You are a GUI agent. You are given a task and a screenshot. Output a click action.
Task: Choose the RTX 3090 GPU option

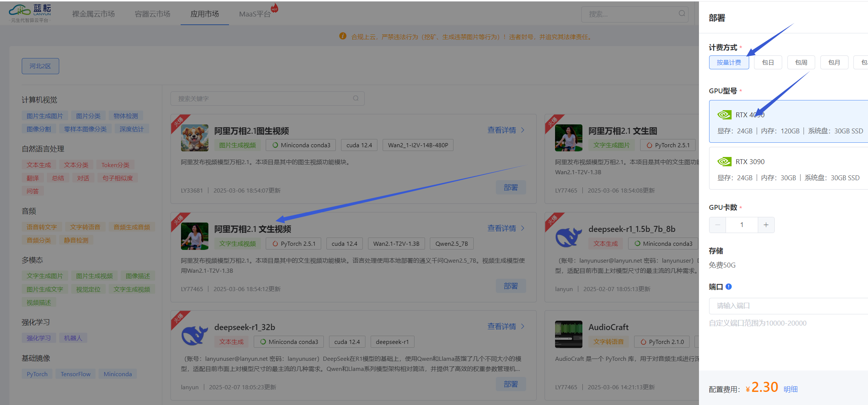coord(789,168)
